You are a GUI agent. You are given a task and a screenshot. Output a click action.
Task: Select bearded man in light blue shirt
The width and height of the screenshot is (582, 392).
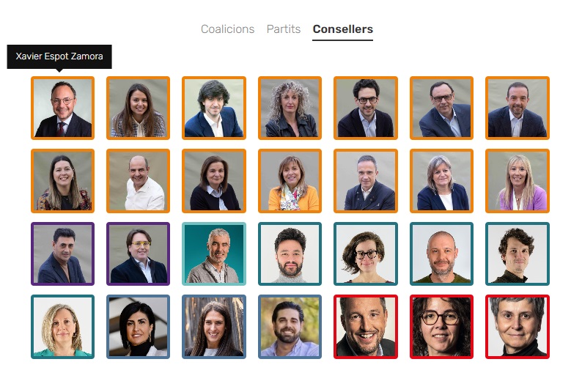click(x=290, y=327)
